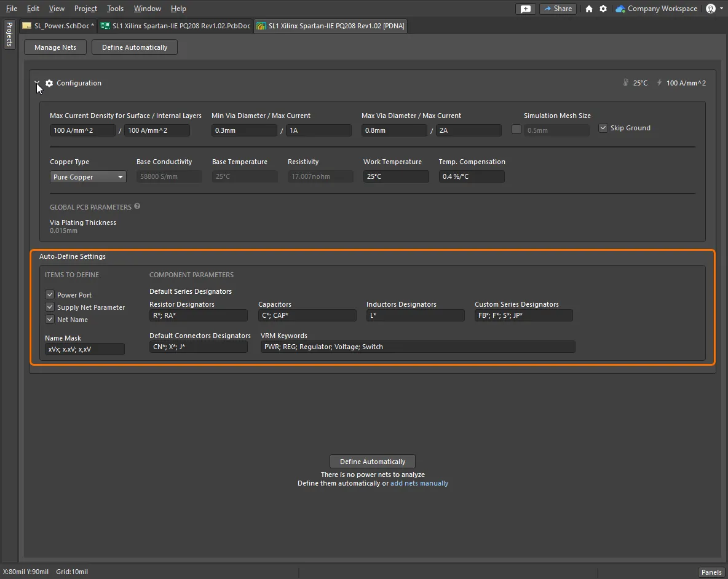728x579 pixels.
Task: Click the Company Workspace cloud icon
Action: coord(620,9)
